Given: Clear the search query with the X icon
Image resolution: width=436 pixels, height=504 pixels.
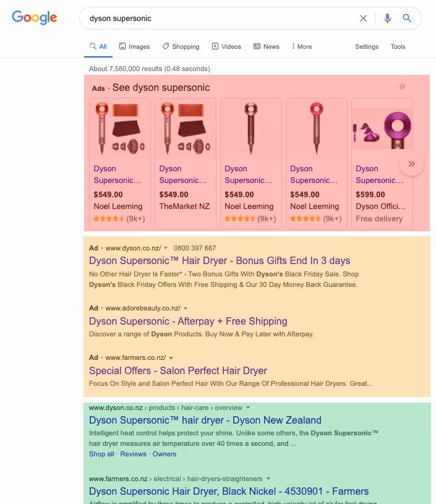Looking at the screenshot, I should [363, 19].
